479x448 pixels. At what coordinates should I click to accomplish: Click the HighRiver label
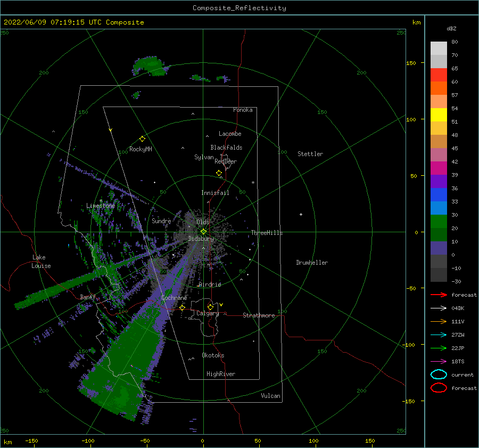click(221, 374)
